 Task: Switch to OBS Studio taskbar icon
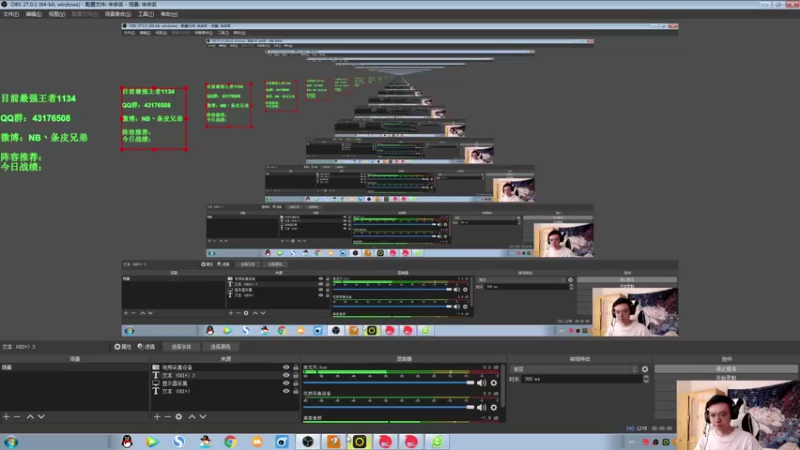[308, 442]
